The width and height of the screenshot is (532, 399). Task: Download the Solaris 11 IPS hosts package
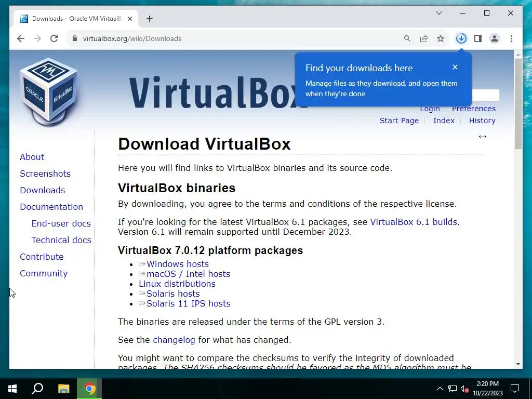(188, 303)
